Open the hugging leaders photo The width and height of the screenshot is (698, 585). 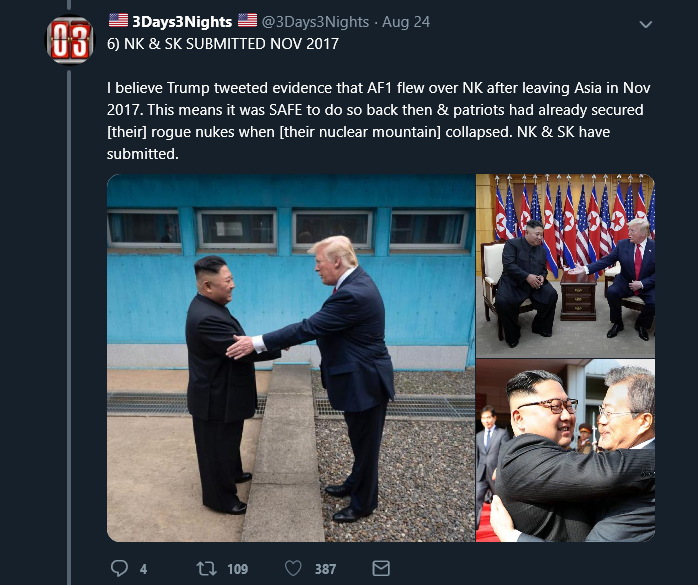[x=565, y=451]
